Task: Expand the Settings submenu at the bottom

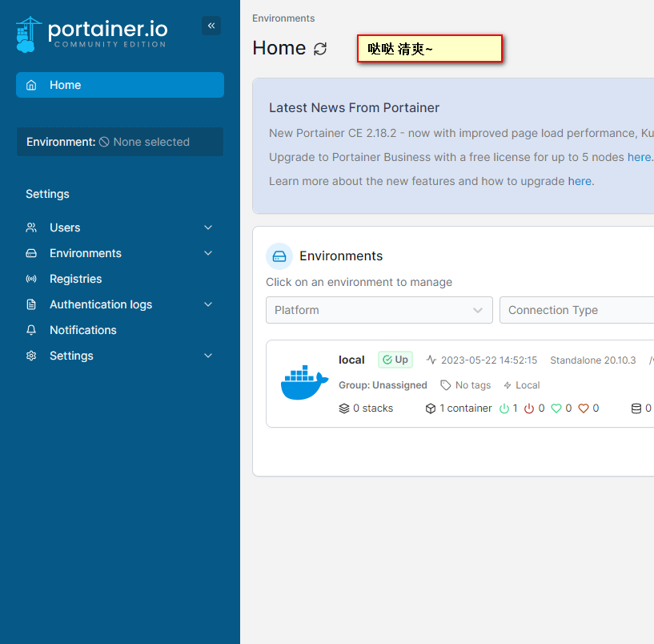Action: [x=208, y=356]
